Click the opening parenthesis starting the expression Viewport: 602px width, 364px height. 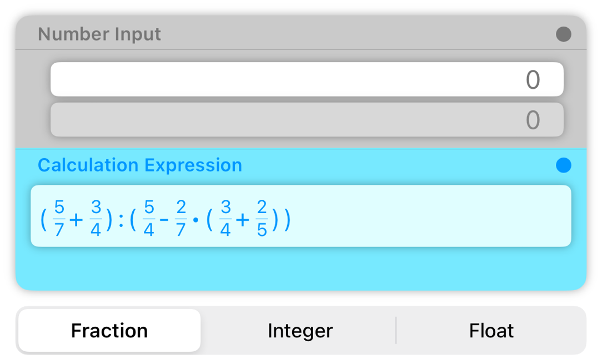pyautogui.click(x=43, y=220)
